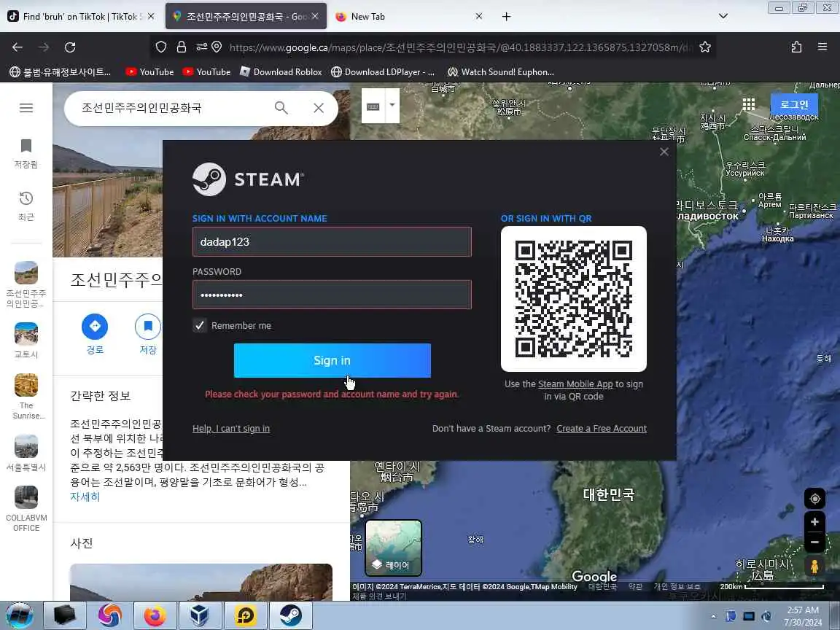Expand the input tools dropdown arrow
Viewport: 840px width, 630px height.
coord(392,105)
